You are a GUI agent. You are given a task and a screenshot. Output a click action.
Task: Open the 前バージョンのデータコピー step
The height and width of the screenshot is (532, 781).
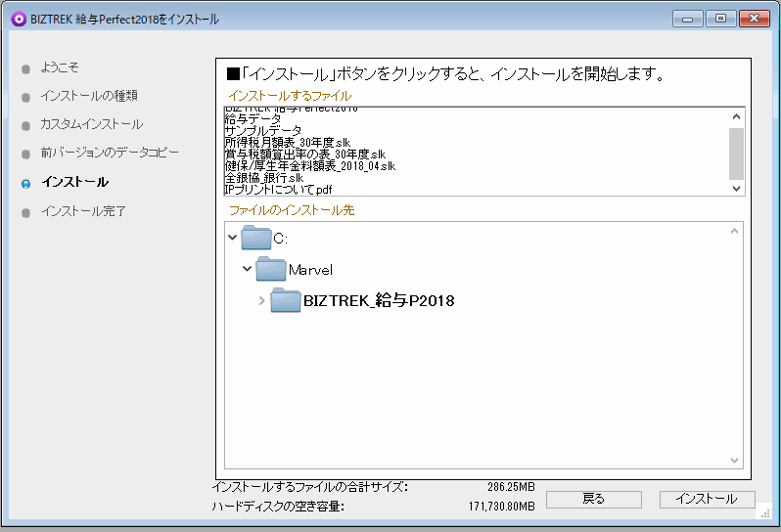click(x=110, y=153)
